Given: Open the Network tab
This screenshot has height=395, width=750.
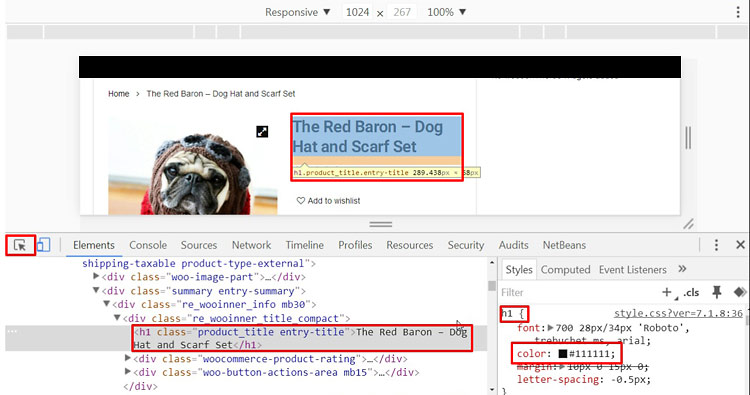Looking at the screenshot, I should click(251, 245).
